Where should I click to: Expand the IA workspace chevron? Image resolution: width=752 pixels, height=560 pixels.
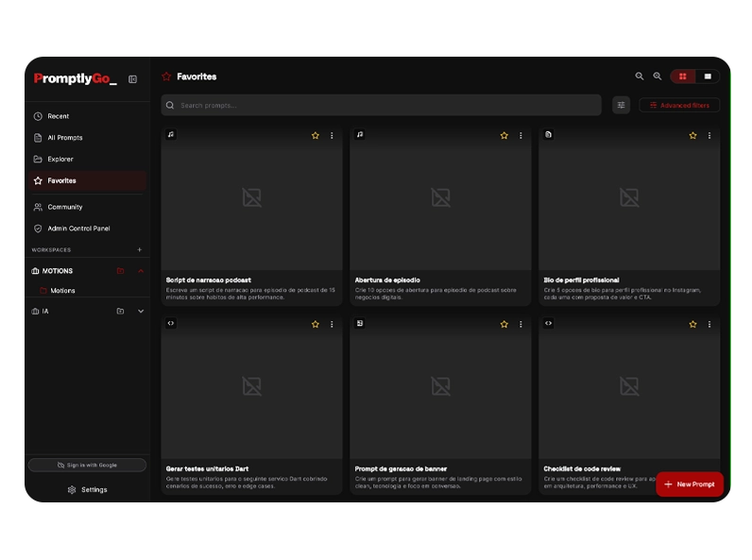141,311
